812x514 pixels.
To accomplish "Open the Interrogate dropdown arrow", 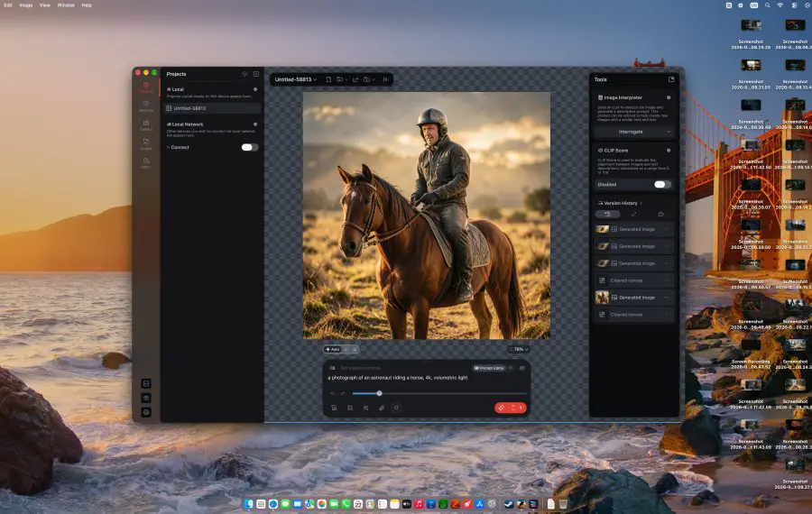I will point(668,132).
